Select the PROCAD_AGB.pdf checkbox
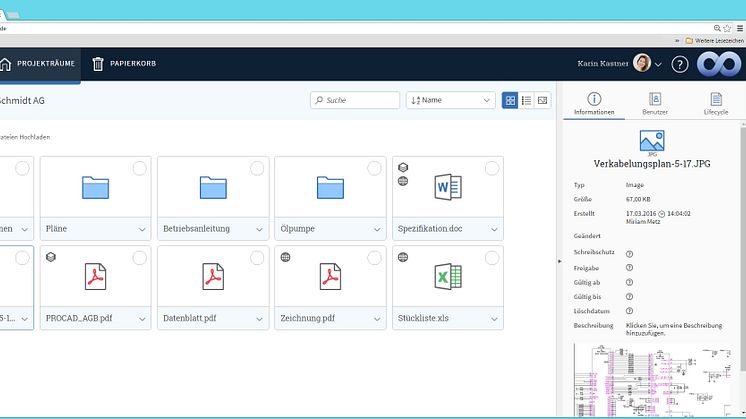This screenshot has width=746, height=419. (139, 258)
